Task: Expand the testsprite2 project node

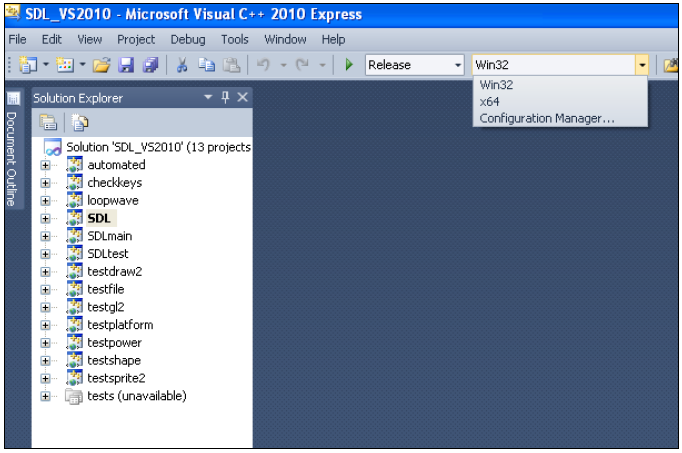Action: point(45,379)
